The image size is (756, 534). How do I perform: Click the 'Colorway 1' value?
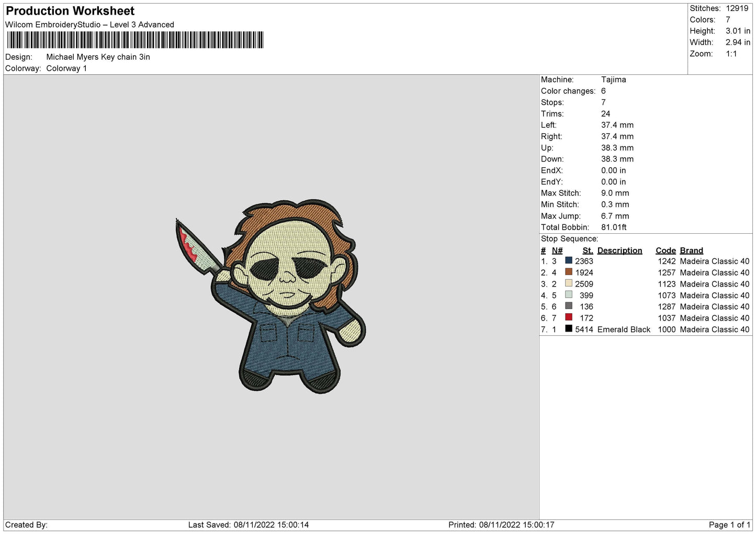tap(66, 69)
